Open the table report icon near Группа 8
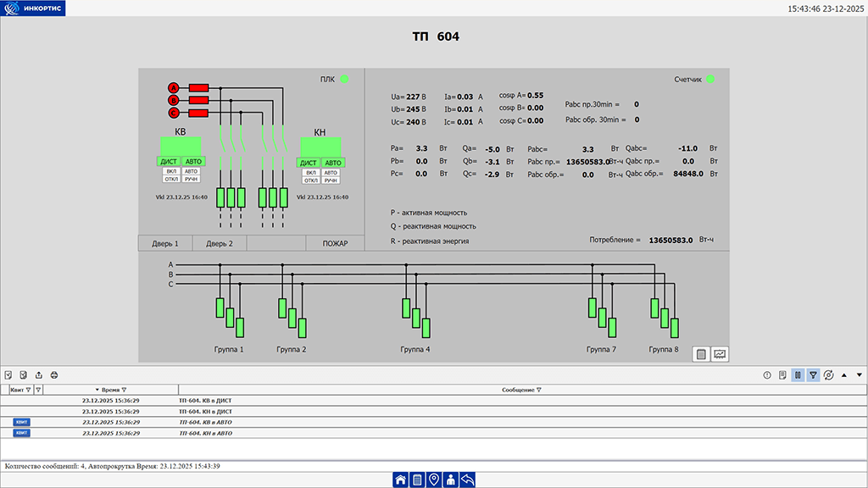This screenshot has height=488, width=868. pyautogui.click(x=702, y=354)
